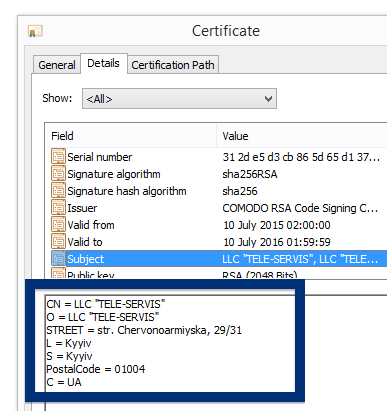Select the Details tab
Image resolution: width=387 pixels, height=411 pixels.
point(103,63)
